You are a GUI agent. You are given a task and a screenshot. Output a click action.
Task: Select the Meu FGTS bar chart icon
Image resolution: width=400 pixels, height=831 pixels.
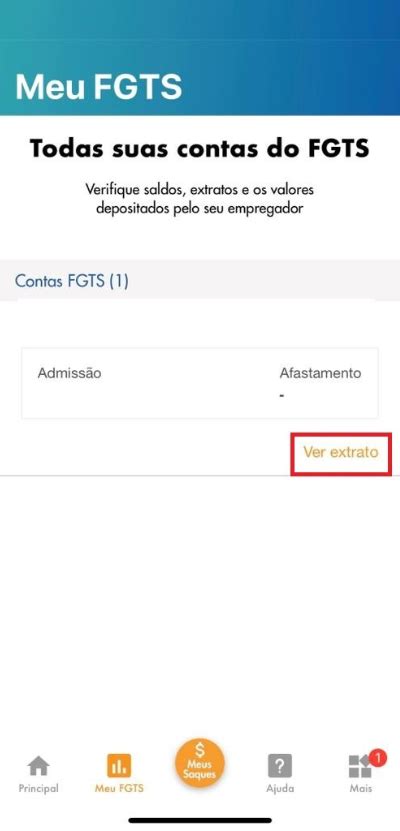(119, 765)
